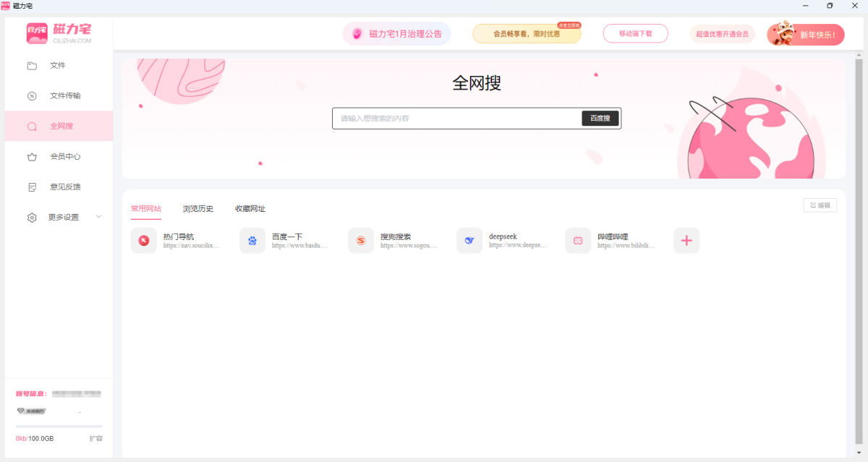Click the storage usage progress bar

(59, 427)
